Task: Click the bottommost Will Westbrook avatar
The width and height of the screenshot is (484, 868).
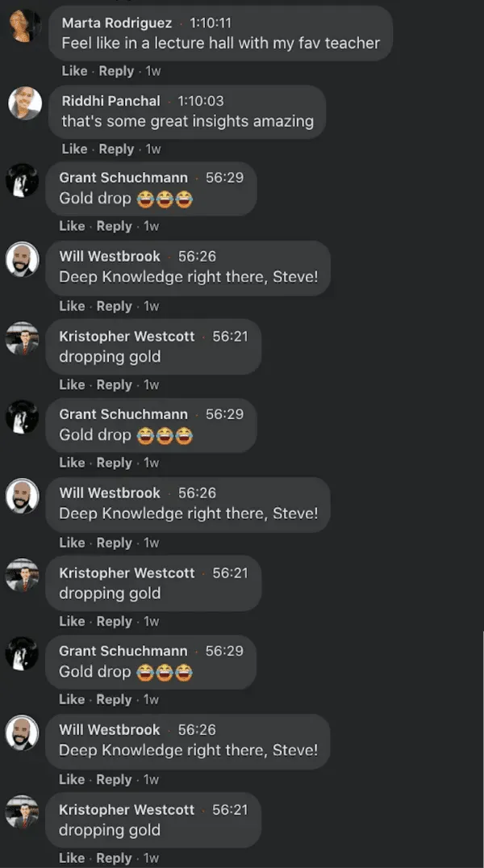Action: coord(22,733)
